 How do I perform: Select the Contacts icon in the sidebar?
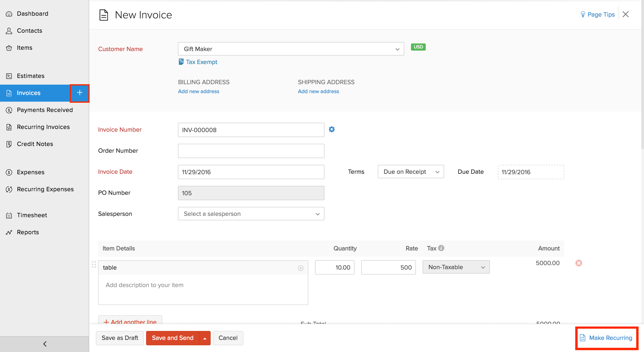[9, 30]
